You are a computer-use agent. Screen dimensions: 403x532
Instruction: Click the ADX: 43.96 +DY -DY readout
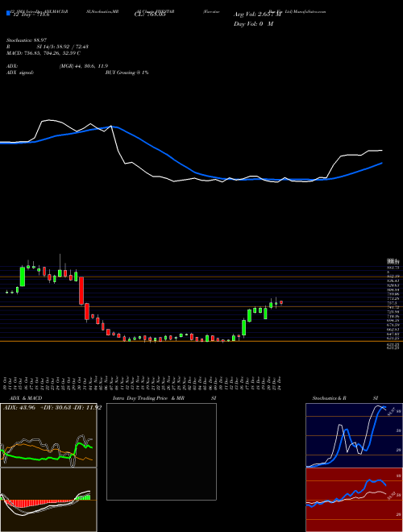[52, 408]
